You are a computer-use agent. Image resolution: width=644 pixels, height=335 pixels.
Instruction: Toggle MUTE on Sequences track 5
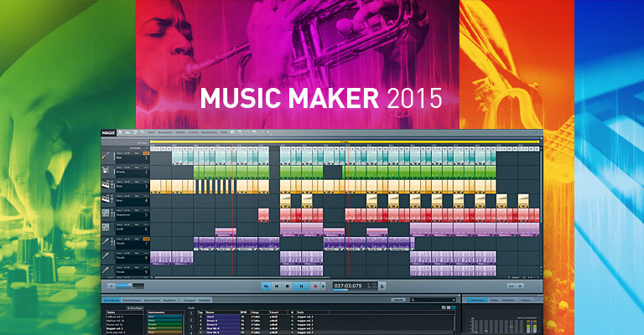pyautogui.click(x=127, y=210)
